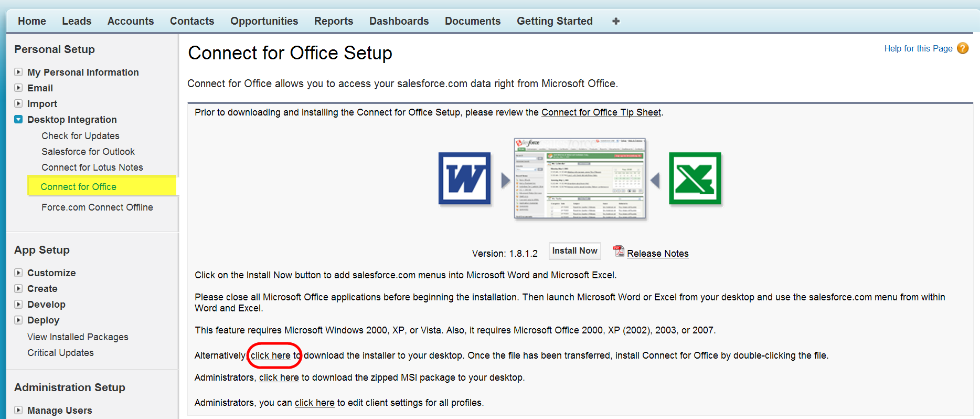The width and height of the screenshot is (980, 419).
Task: Click the Personal Setup heading
Action: pyautogui.click(x=55, y=49)
